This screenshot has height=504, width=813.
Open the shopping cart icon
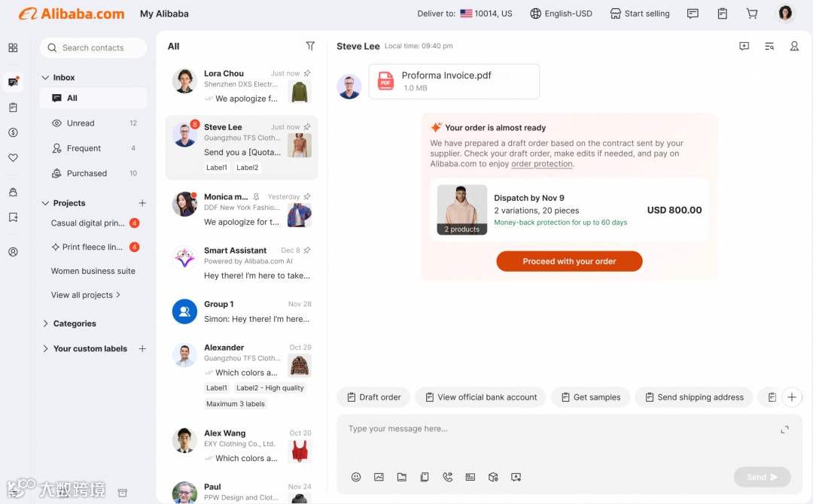point(752,14)
